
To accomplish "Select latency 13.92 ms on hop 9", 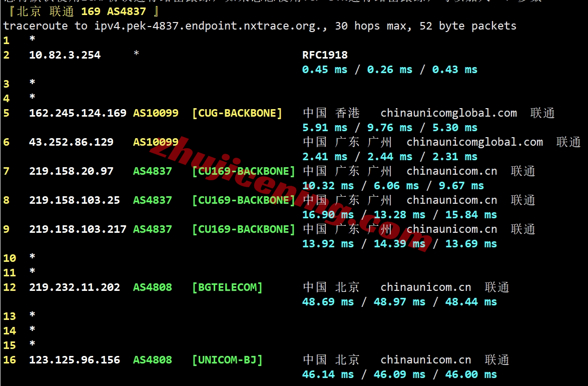I will (x=328, y=244).
